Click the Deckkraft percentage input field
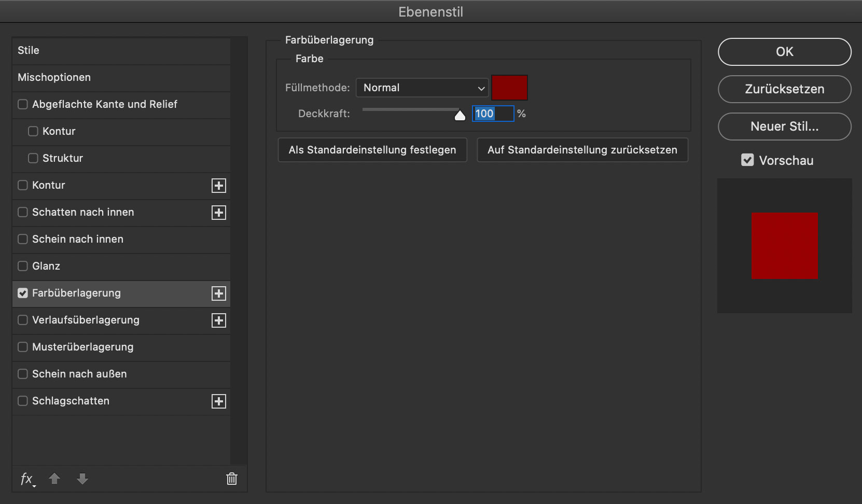The height and width of the screenshot is (504, 862). pyautogui.click(x=493, y=114)
